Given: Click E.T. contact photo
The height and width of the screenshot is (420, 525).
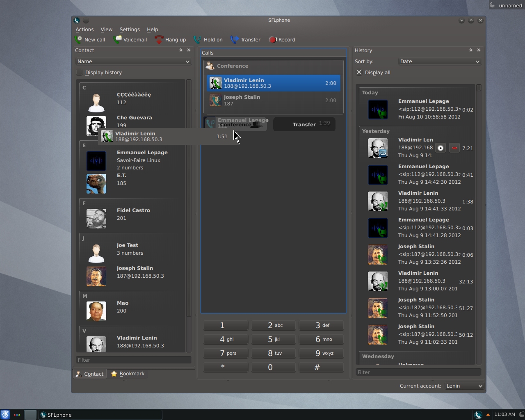Looking at the screenshot, I should click(96, 183).
